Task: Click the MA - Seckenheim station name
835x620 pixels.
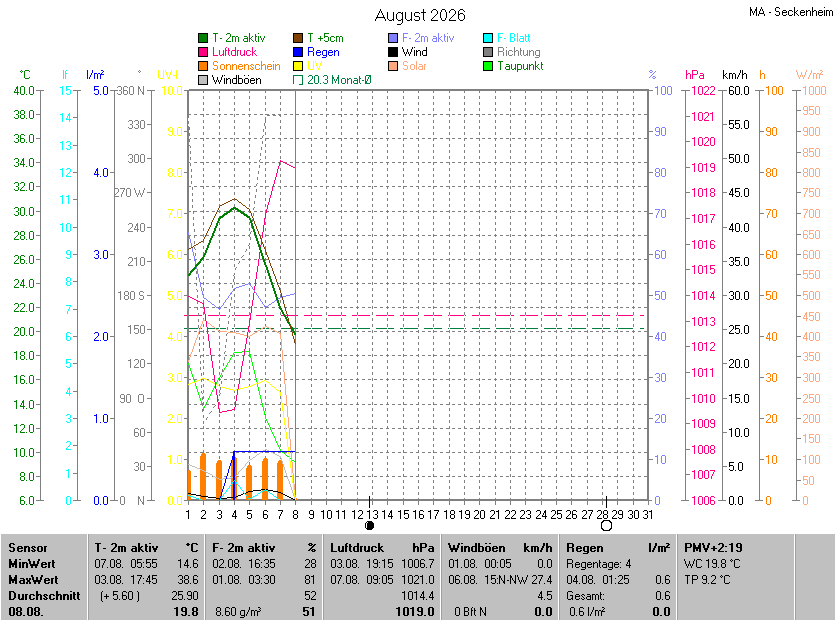Action: (x=791, y=12)
